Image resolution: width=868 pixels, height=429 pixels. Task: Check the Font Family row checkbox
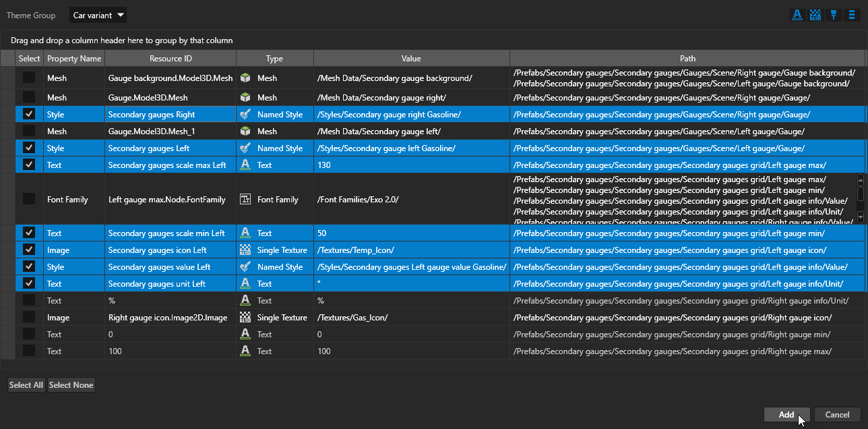click(29, 199)
